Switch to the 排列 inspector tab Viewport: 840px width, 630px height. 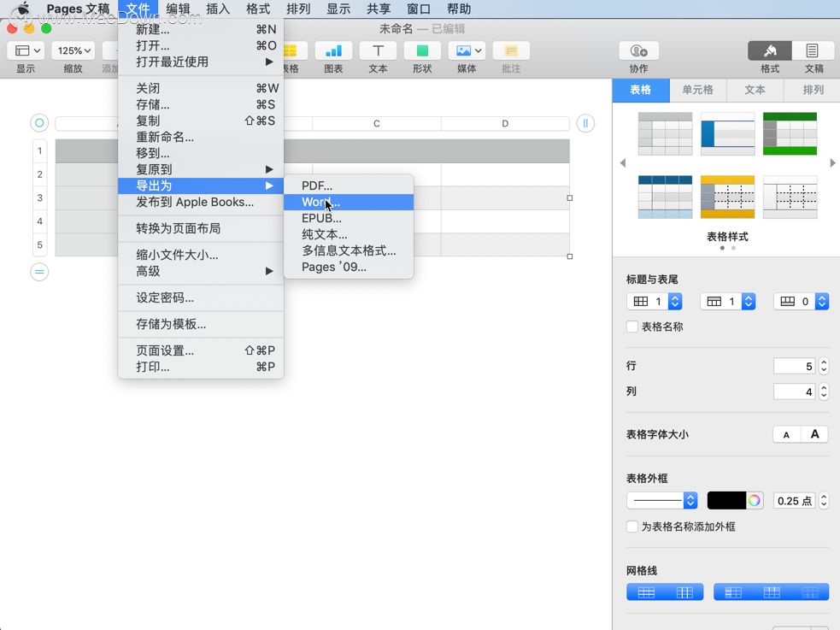813,90
